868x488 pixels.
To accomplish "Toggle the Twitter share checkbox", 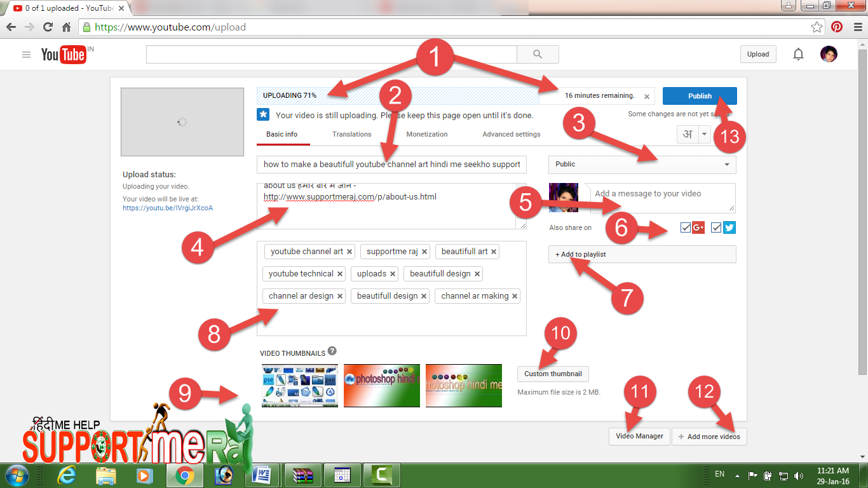I will 716,227.
